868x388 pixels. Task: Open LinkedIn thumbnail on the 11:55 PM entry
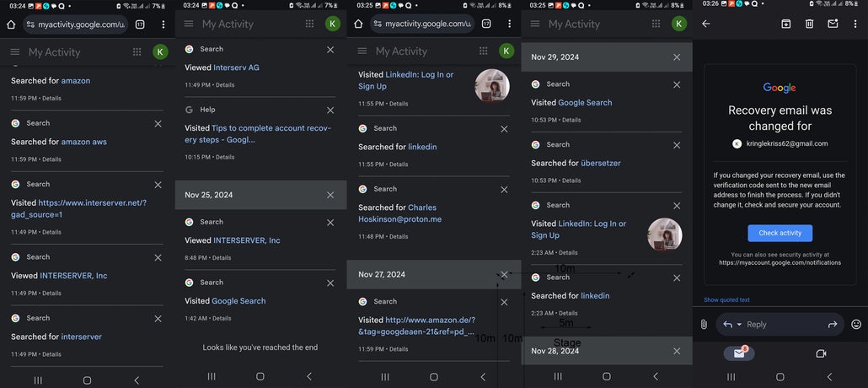pos(492,85)
